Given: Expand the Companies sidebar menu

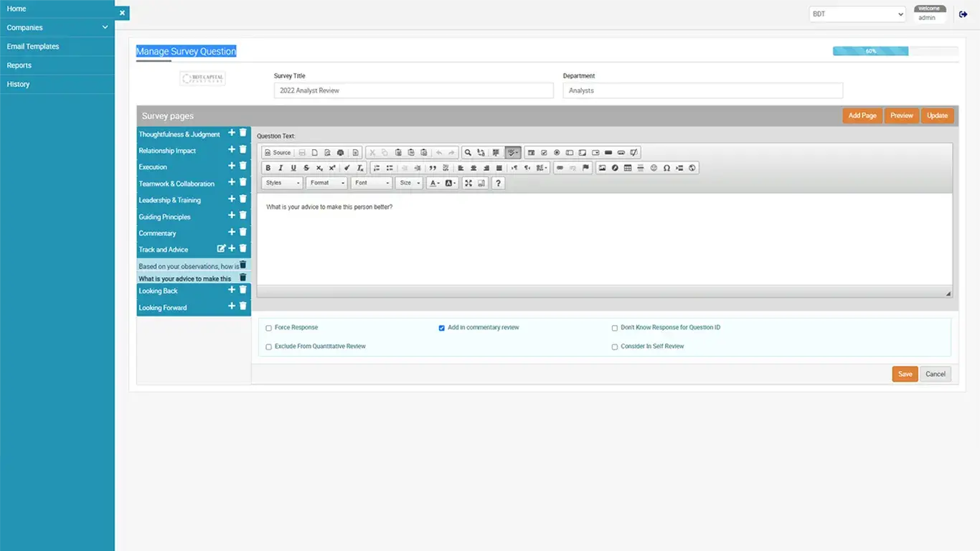Looking at the screenshot, I should [x=57, y=27].
